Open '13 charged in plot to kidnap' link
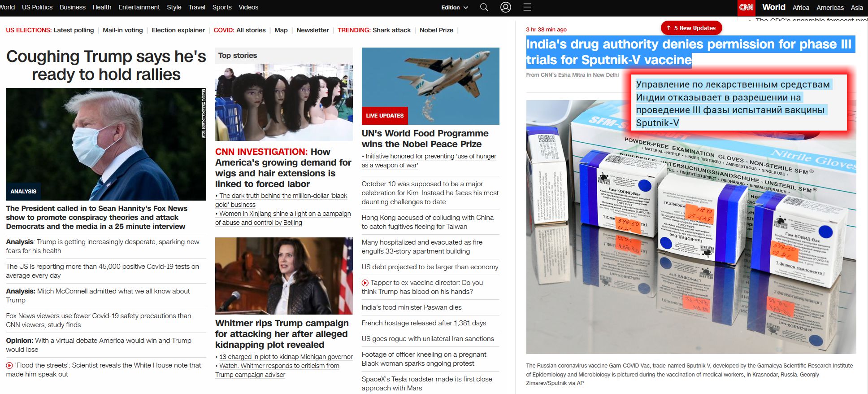This screenshot has height=394, width=868. click(286, 357)
